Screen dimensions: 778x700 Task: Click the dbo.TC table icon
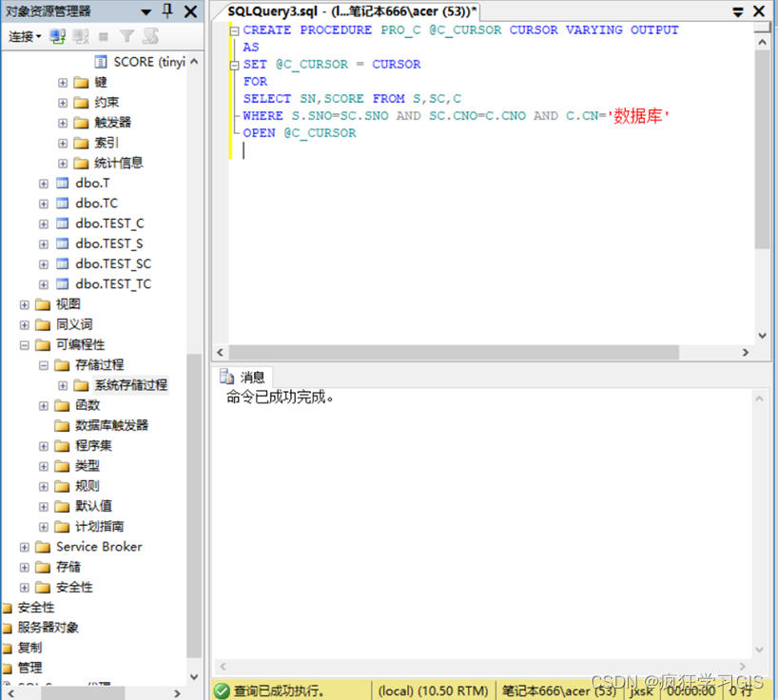[x=62, y=204]
